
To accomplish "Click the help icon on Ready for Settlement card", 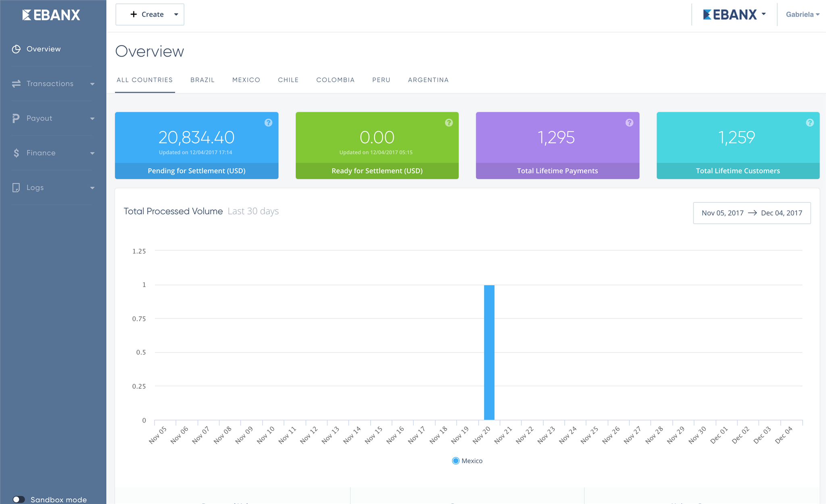I will 449,123.
